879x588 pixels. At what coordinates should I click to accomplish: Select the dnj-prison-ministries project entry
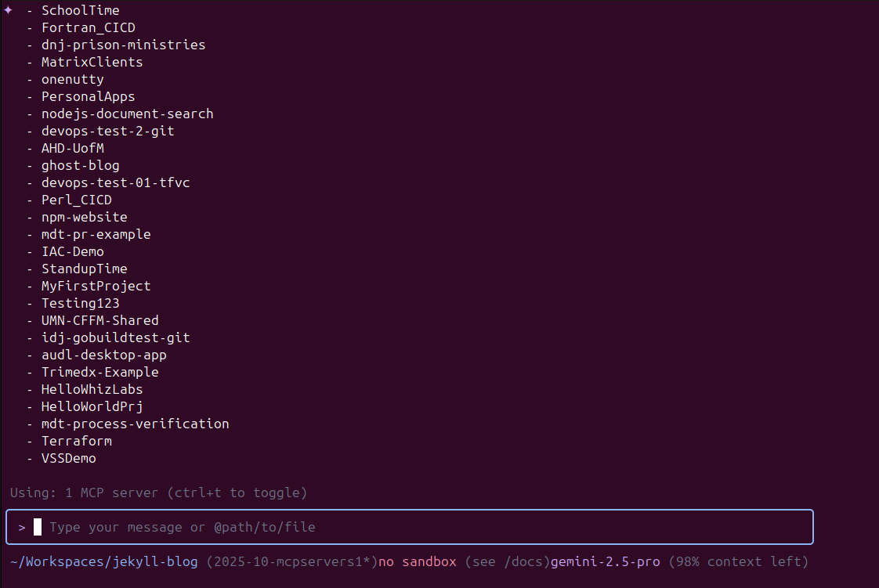(x=123, y=45)
